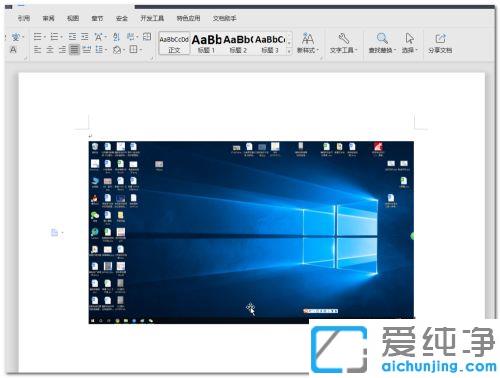Click the 分享文档 label
The width and height of the screenshot is (500, 378).
coord(440,50)
